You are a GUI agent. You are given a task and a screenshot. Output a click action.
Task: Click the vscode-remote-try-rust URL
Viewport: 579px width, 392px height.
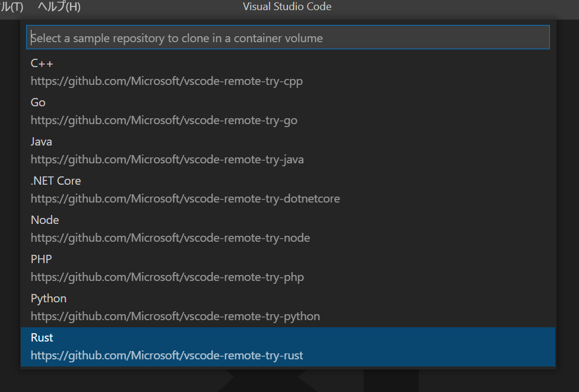pyautogui.click(x=167, y=355)
